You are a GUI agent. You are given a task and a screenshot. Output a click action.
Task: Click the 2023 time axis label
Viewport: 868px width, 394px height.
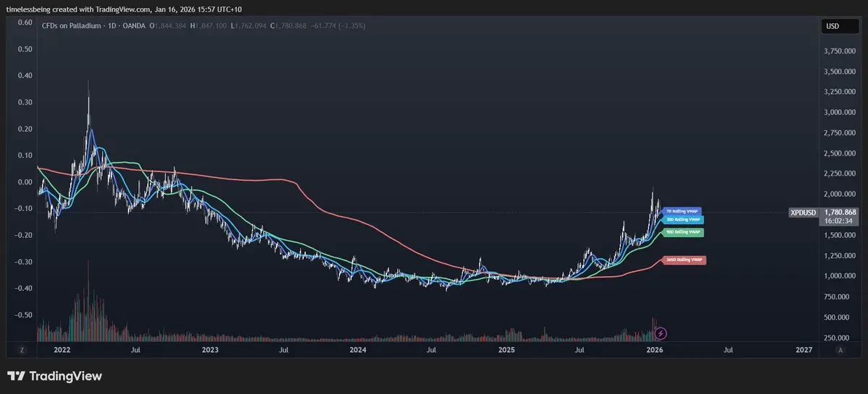point(210,350)
